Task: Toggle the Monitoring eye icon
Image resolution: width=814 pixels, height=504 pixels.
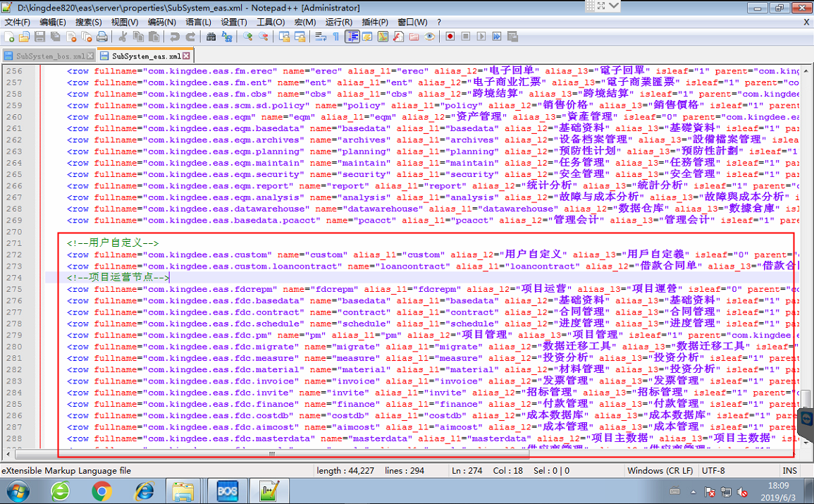Action: coord(429,37)
